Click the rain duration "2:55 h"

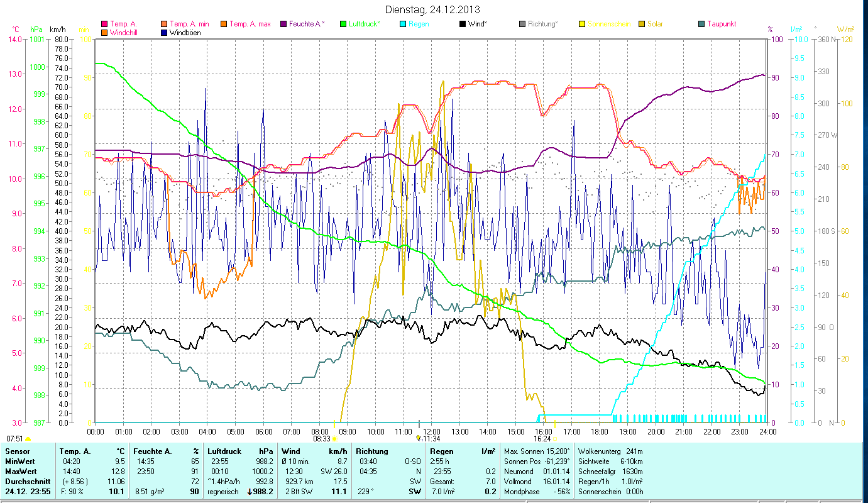pos(441,462)
